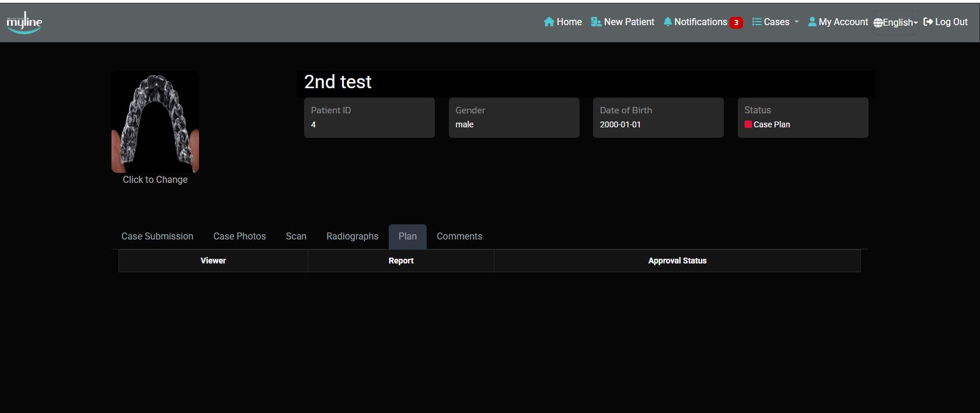This screenshot has width=980, height=413.
Task: Open the Comments tab
Action: 459,237
